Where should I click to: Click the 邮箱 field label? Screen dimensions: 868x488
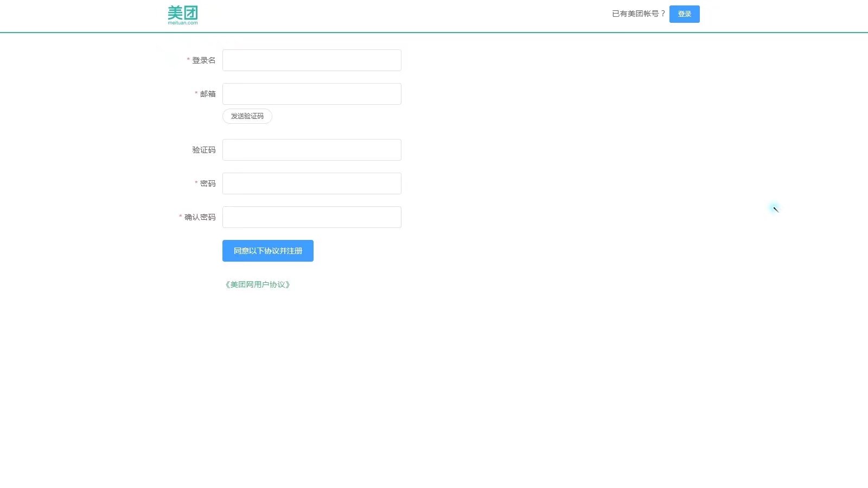click(208, 94)
